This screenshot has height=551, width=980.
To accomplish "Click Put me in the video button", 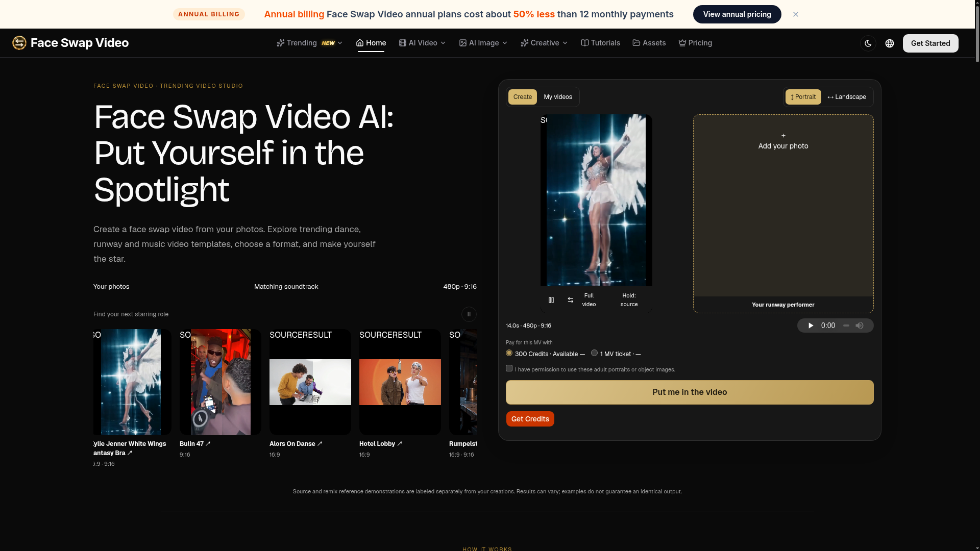I will (690, 392).
